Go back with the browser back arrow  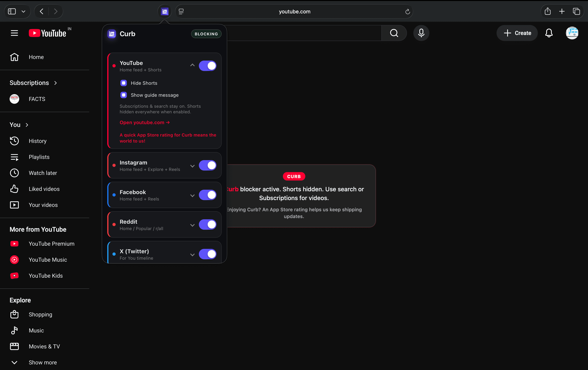tap(42, 11)
